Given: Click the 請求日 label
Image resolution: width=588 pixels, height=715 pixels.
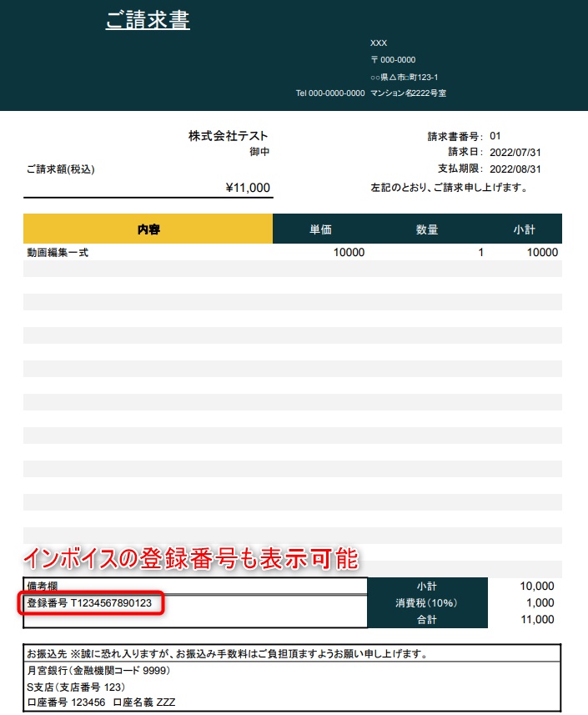Looking at the screenshot, I should [x=465, y=152].
